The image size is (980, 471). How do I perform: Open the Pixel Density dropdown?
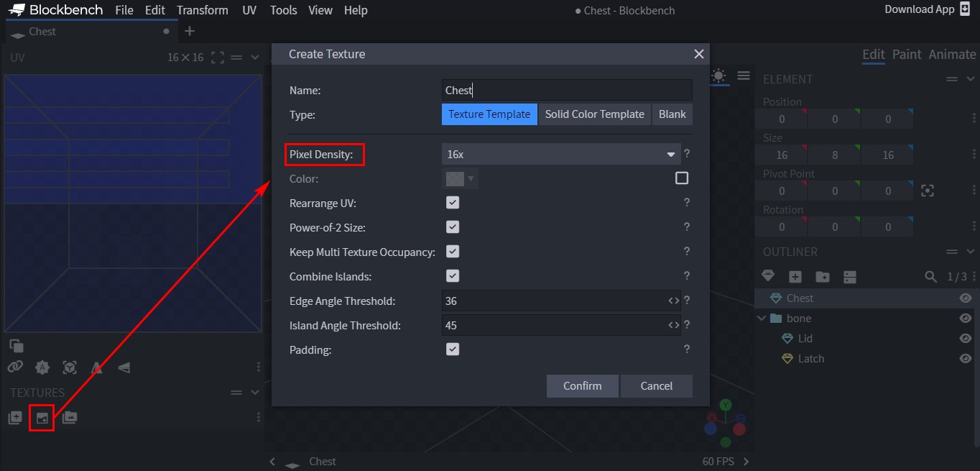tap(561, 154)
